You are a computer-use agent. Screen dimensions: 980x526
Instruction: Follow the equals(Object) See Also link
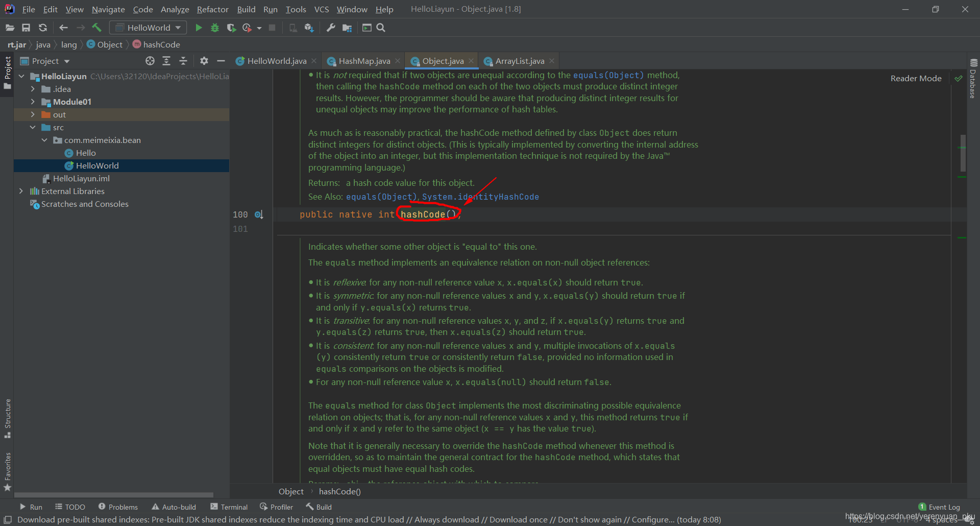pyautogui.click(x=381, y=197)
